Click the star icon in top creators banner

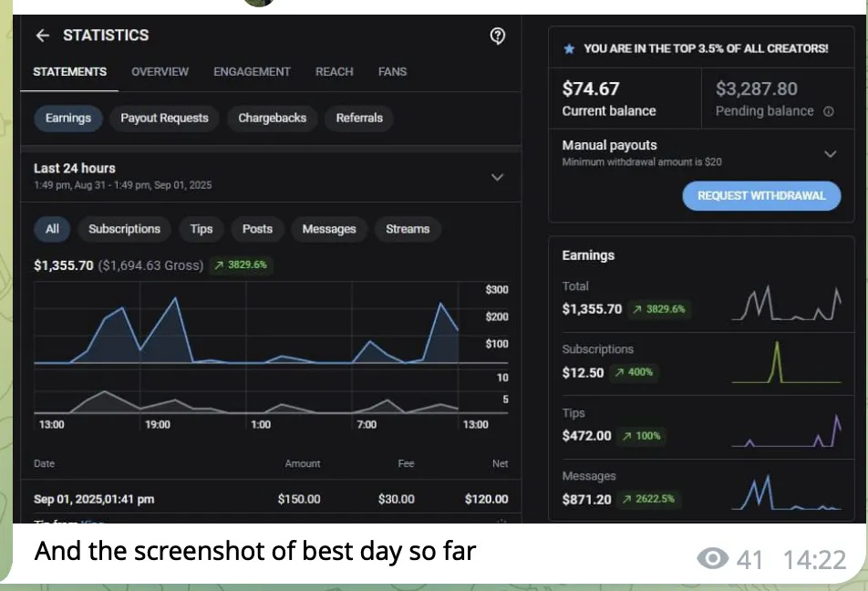[569, 48]
